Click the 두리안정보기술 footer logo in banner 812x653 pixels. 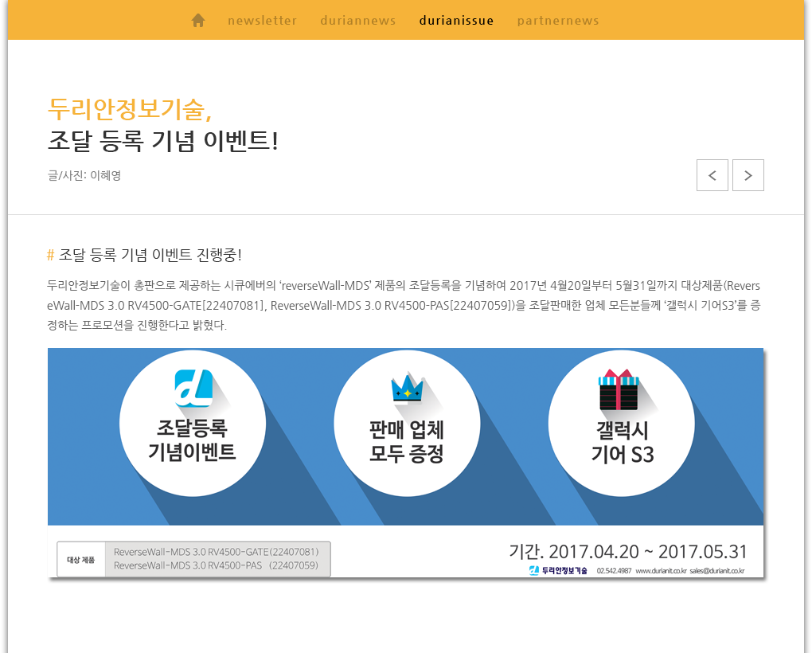pyautogui.click(x=558, y=571)
